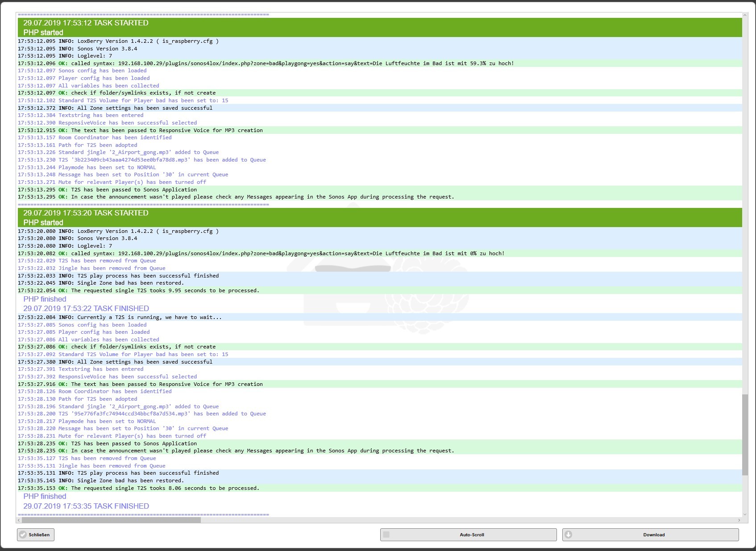Toggle the Auto-Scroll checkbox
The height and width of the screenshot is (551, 756).
click(386, 534)
